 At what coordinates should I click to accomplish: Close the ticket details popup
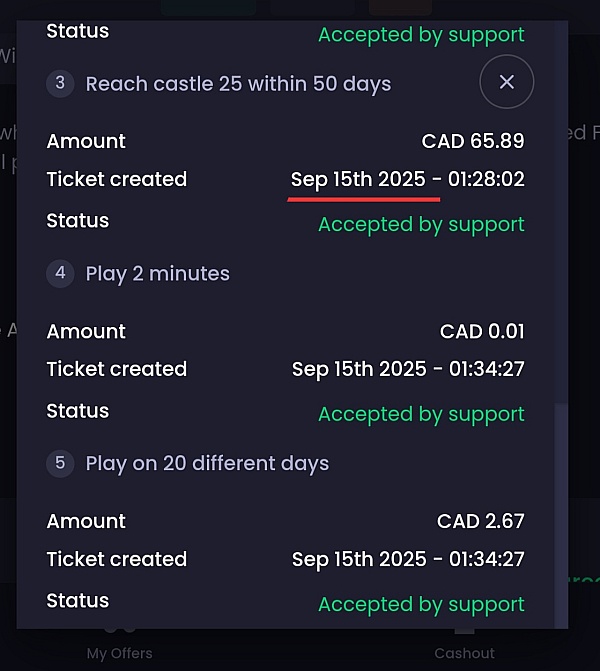[506, 82]
